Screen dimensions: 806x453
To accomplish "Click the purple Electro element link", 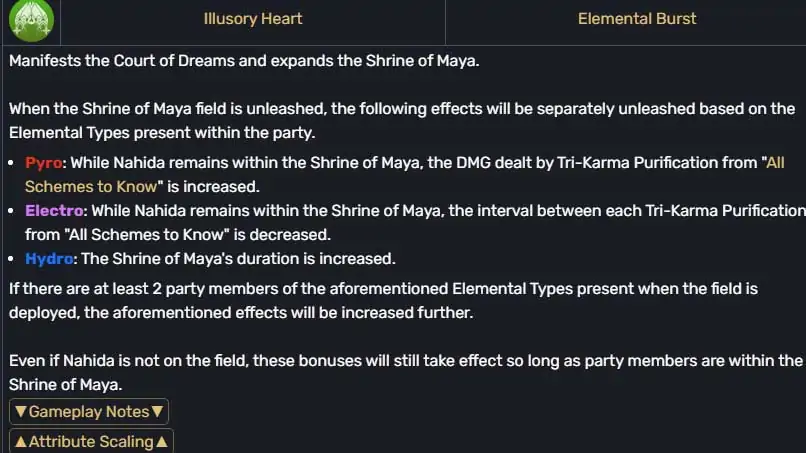I will coord(55,211).
